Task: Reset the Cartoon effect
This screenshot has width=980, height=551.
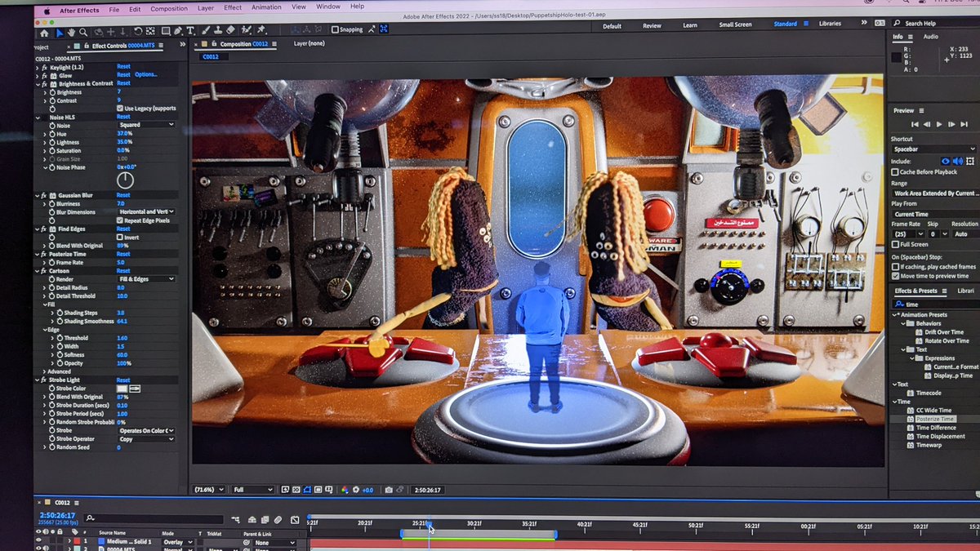Action: [x=123, y=271]
